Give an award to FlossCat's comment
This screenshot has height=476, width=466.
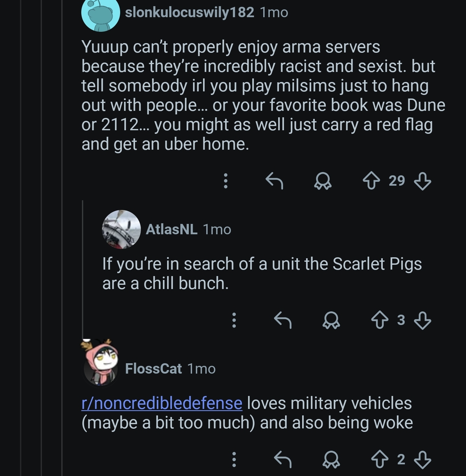point(331,459)
